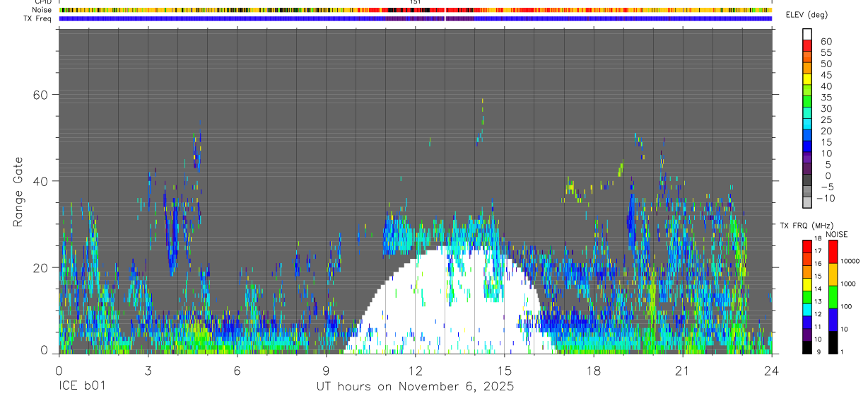Click the 'Noise' row label at top left
The image size is (868, 401).
coord(42,10)
